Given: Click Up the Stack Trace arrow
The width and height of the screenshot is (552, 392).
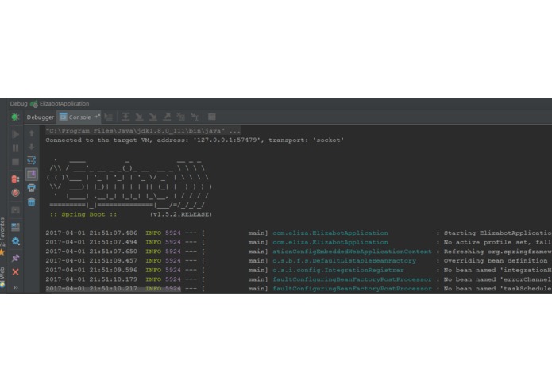Looking at the screenshot, I should click(x=31, y=133).
